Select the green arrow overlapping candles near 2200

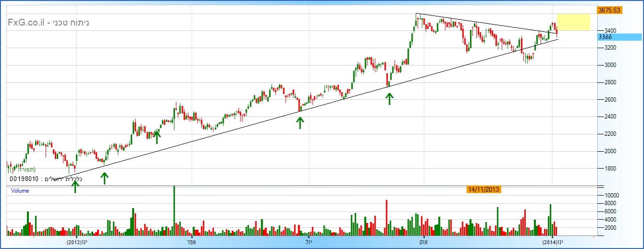pyautogui.click(x=156, y=136)
